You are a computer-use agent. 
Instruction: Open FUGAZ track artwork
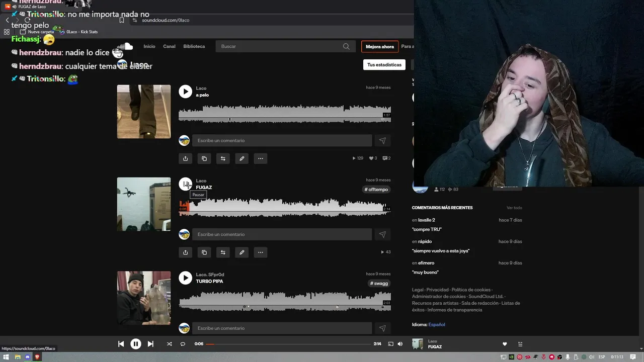(144, 204)
